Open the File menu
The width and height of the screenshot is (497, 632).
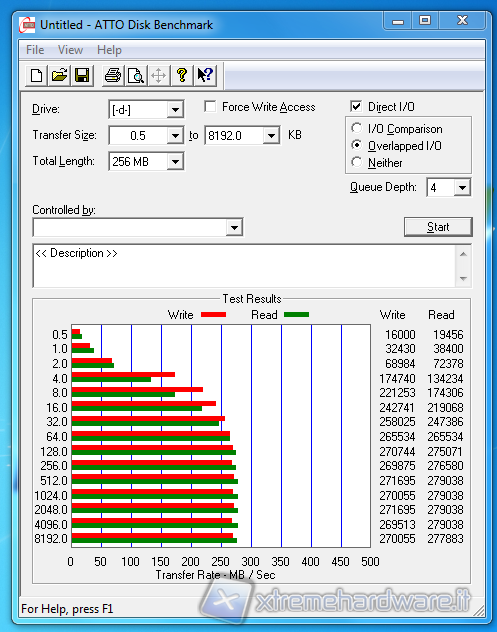(x=35, y=50)
